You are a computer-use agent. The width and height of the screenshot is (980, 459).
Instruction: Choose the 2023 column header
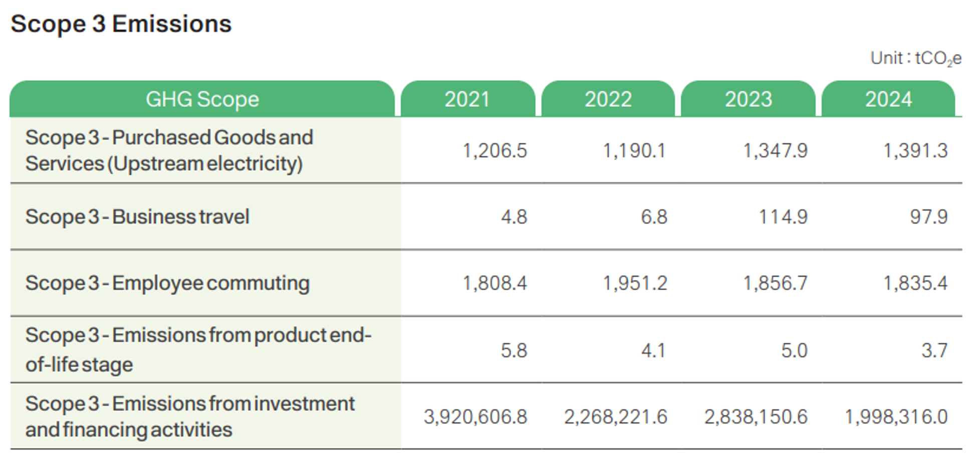tap(748, 99)
